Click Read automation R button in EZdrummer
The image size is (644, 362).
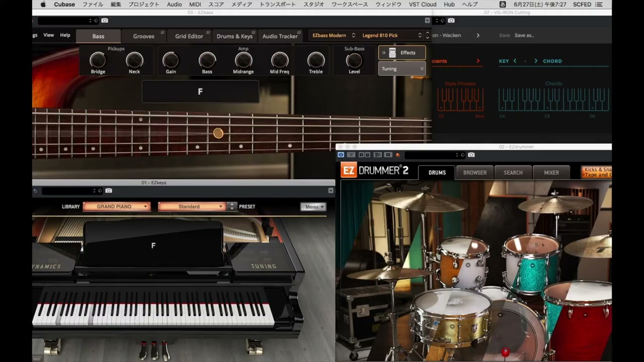pyautogui.click(x=362, y=155)
